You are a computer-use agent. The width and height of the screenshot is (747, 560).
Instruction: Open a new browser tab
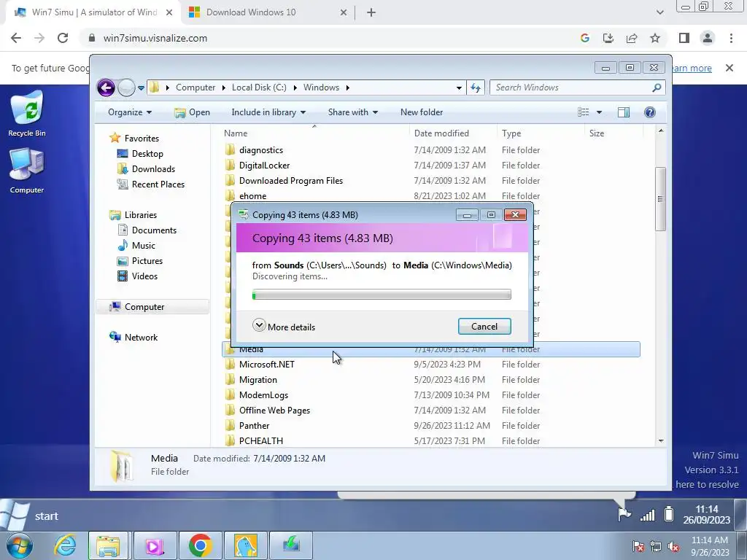371,13
